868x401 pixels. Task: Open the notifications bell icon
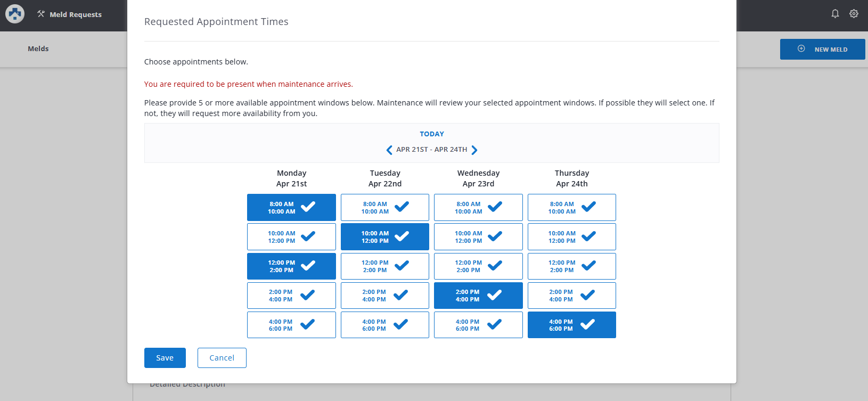835,14
